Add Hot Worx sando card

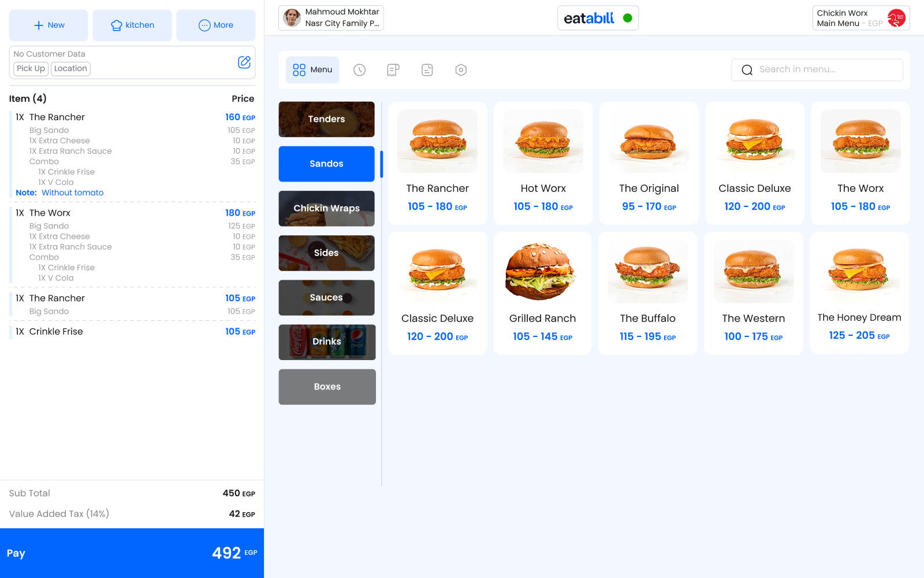click(x=543, y=163)
